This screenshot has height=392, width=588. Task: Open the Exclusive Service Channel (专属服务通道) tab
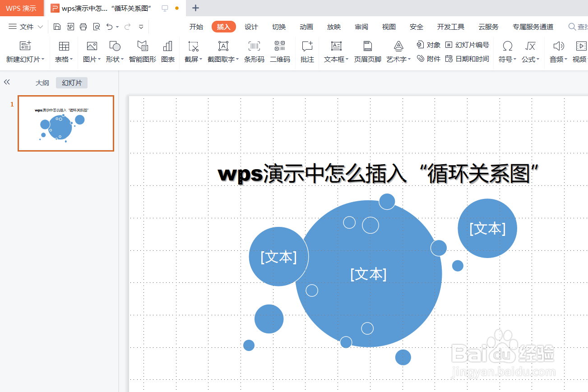coord(533,27)
